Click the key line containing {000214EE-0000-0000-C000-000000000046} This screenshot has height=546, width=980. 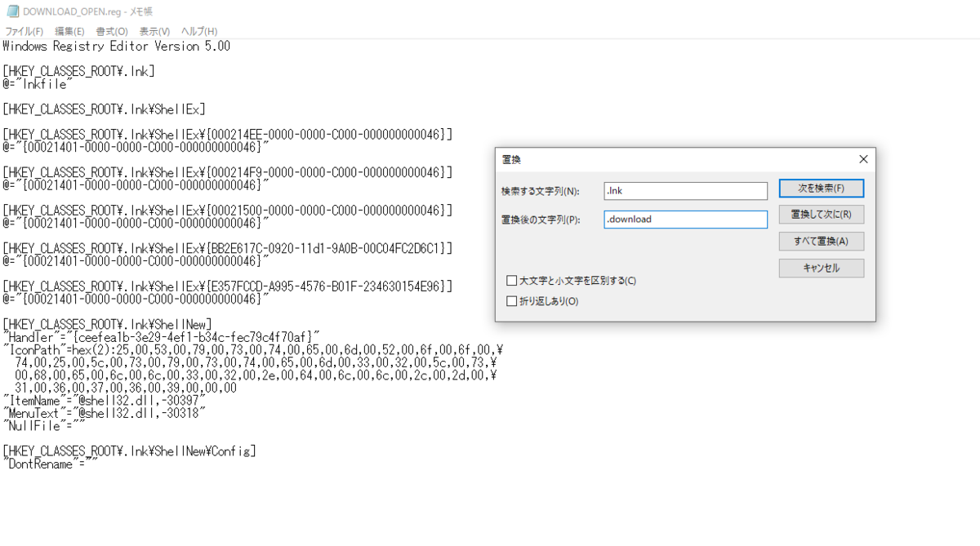click(228, 135)
